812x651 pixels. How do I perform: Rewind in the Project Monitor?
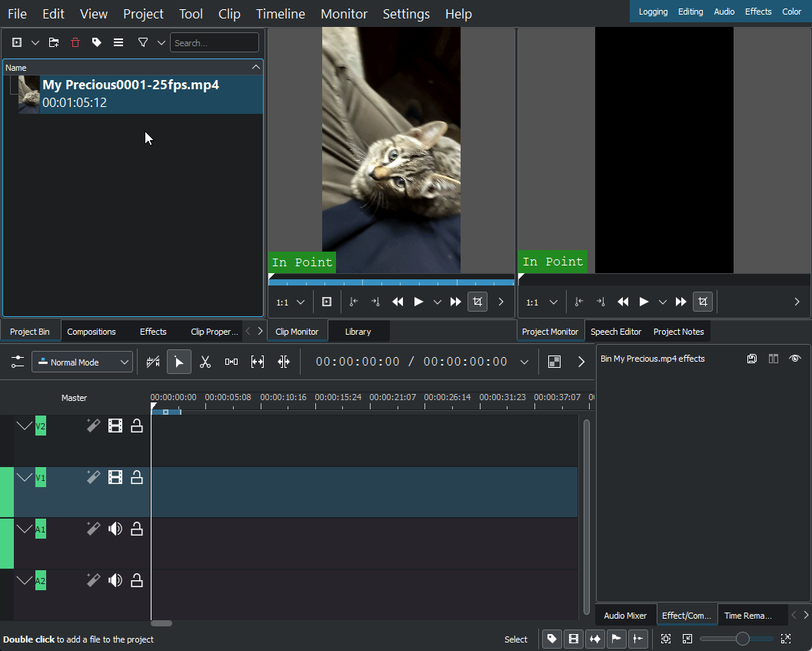point(623,302)
